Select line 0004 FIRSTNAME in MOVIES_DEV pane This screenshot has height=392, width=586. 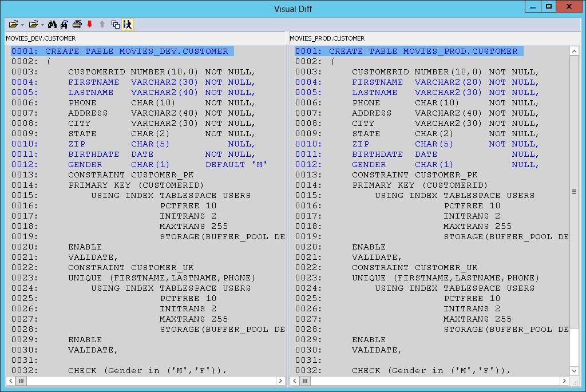click(133, 82)
